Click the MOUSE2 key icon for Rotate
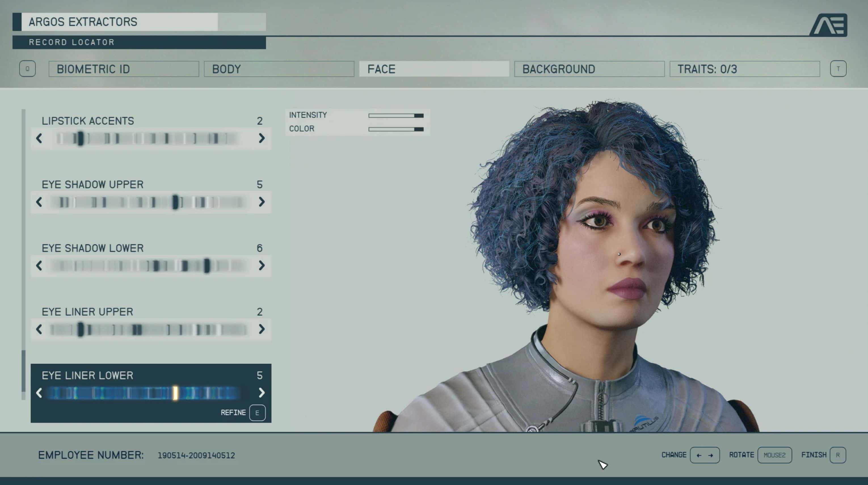 click(774, 455)
